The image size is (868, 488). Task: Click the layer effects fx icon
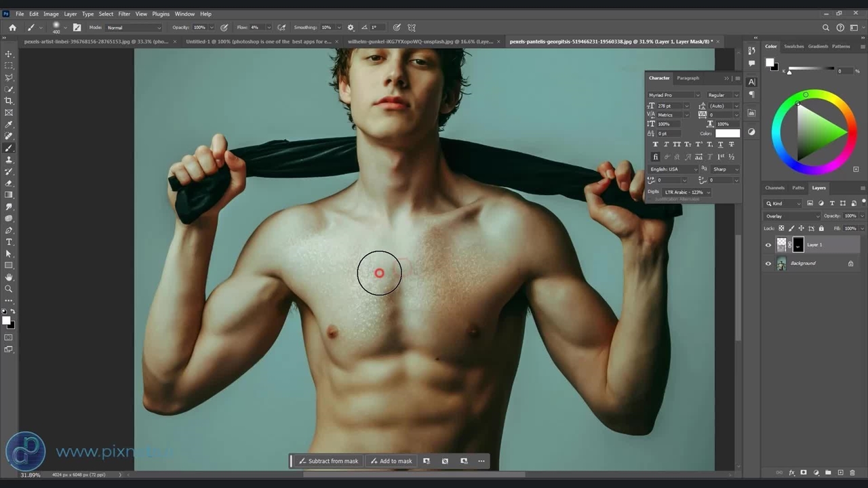point(791,472)
